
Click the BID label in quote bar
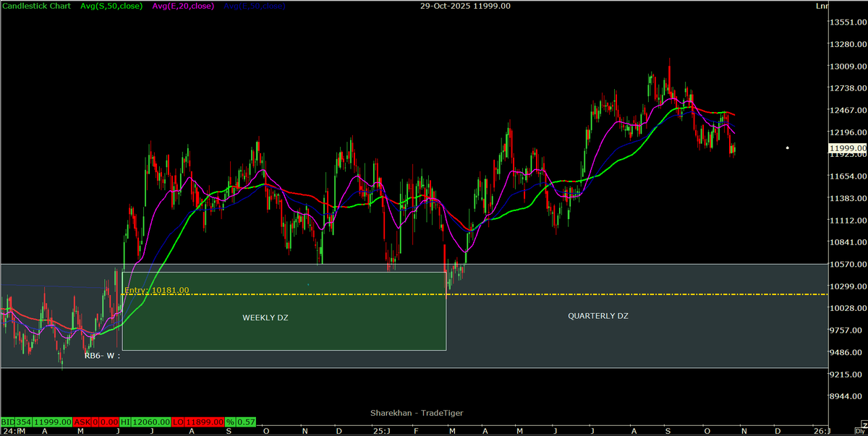pos(8,422)
